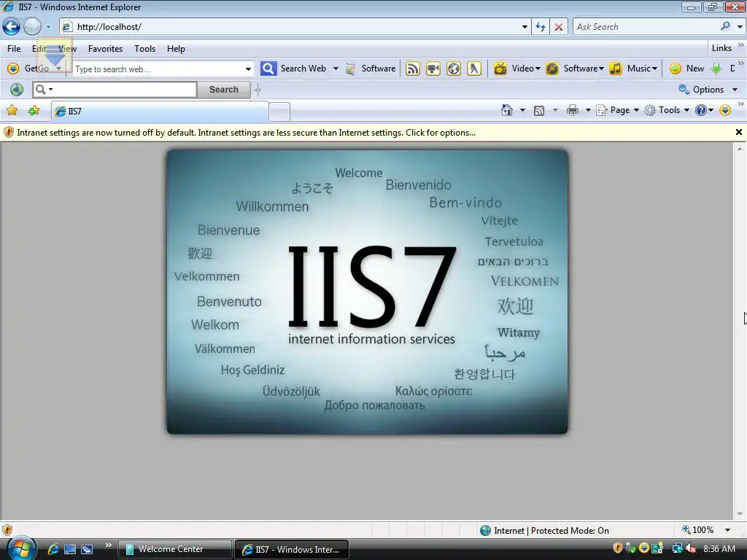Open the Favorites menu
Viewport: 747px width, 560px height.
[x=105, y=49]
